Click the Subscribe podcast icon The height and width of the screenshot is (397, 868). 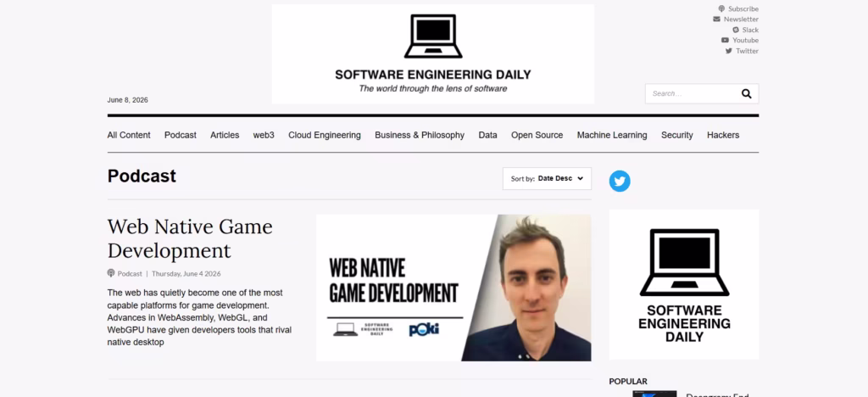point(721,8)
